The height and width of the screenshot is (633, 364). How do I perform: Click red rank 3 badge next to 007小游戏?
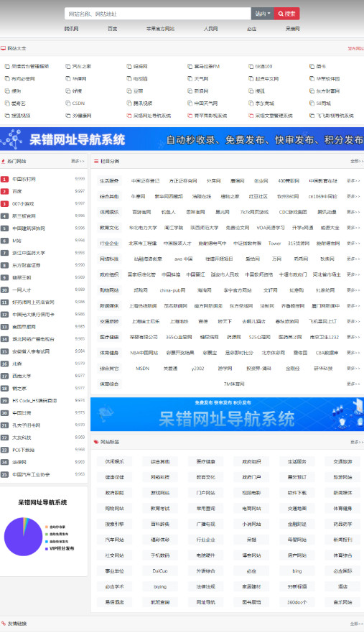tap(4, 204)
